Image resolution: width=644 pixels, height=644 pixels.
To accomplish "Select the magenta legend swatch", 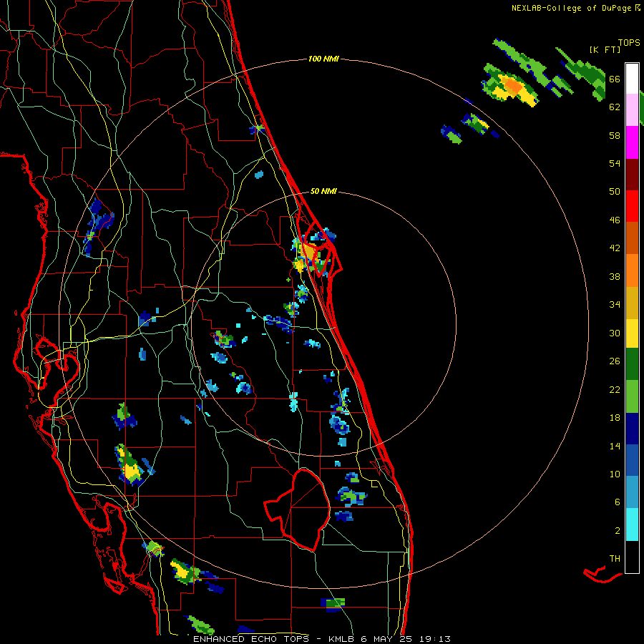I will (632, 142).
